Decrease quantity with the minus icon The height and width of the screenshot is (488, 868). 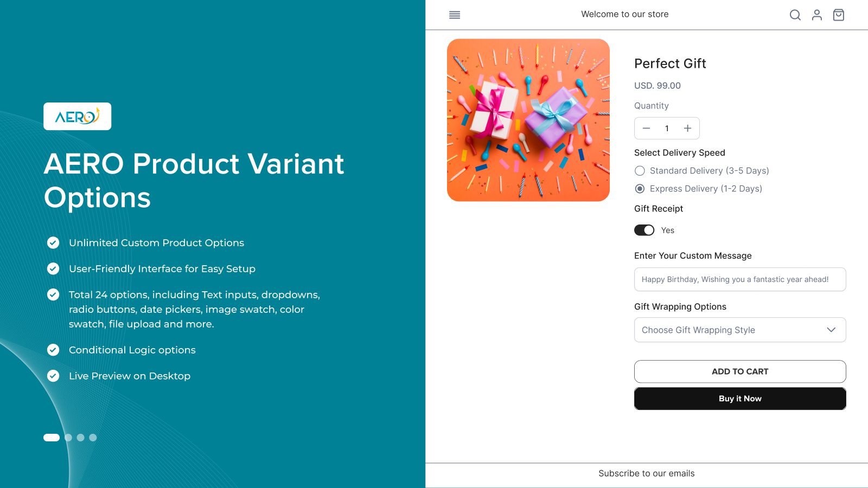coord(646,129)
